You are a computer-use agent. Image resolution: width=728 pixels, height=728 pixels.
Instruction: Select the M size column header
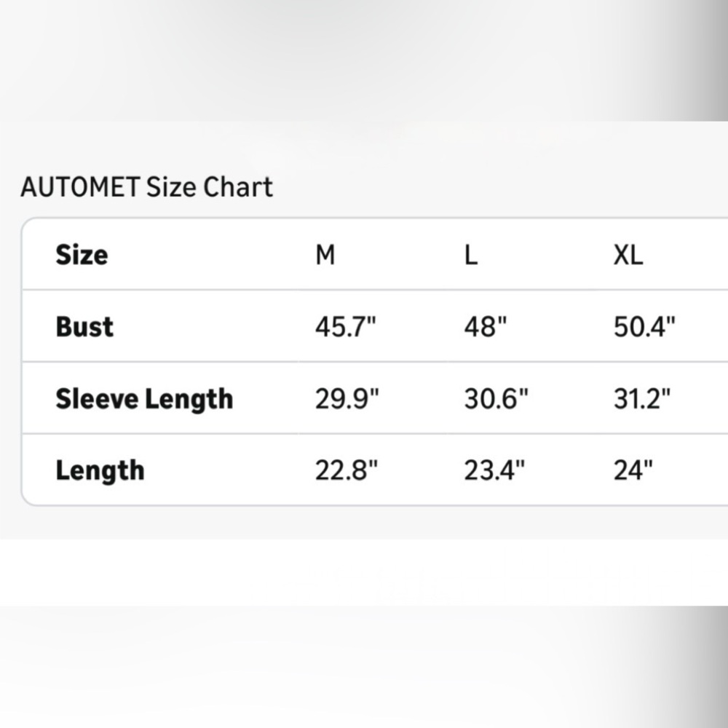pos(325,255)
